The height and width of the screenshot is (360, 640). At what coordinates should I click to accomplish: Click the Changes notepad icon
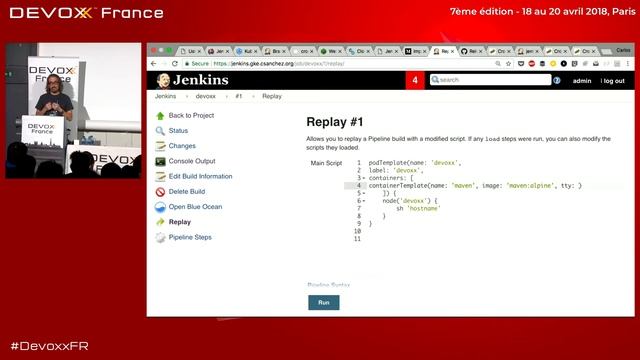coord(160,146)
